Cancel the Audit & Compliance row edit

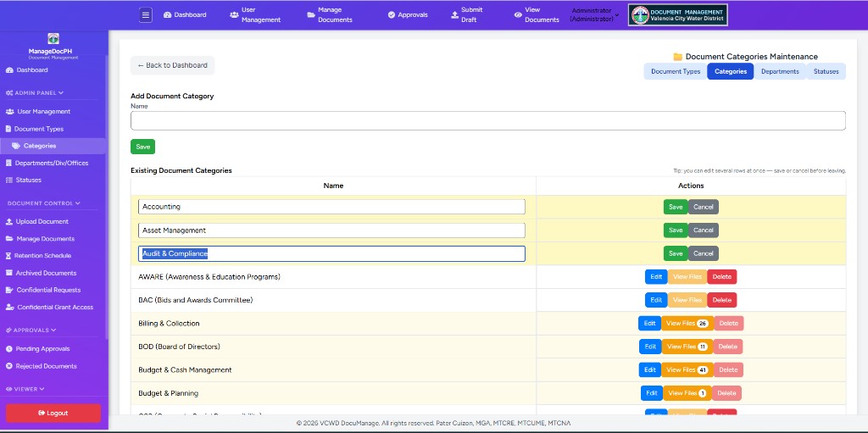[703, 253]
